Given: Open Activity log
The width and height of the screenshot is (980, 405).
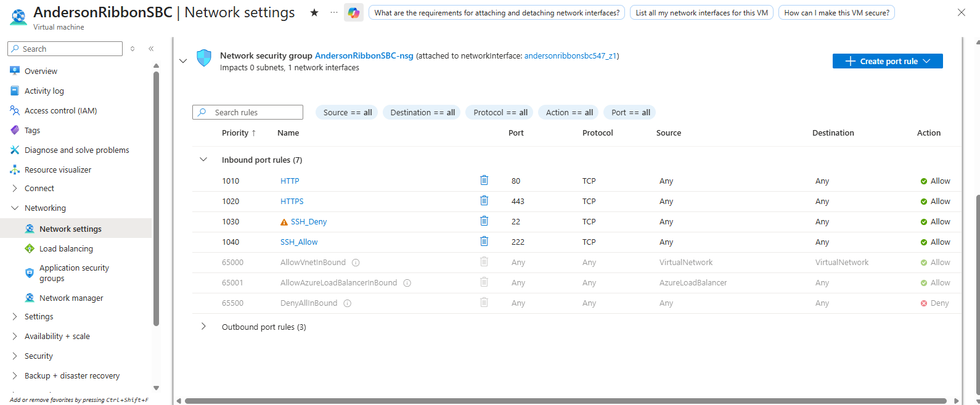Looking at the screenshot, I should 44,91.
